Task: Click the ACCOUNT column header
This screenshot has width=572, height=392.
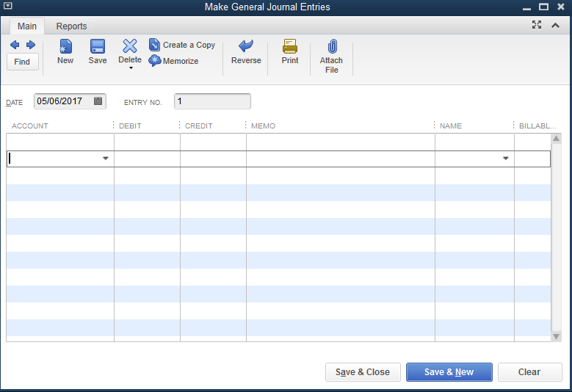Action: [30, 126]
